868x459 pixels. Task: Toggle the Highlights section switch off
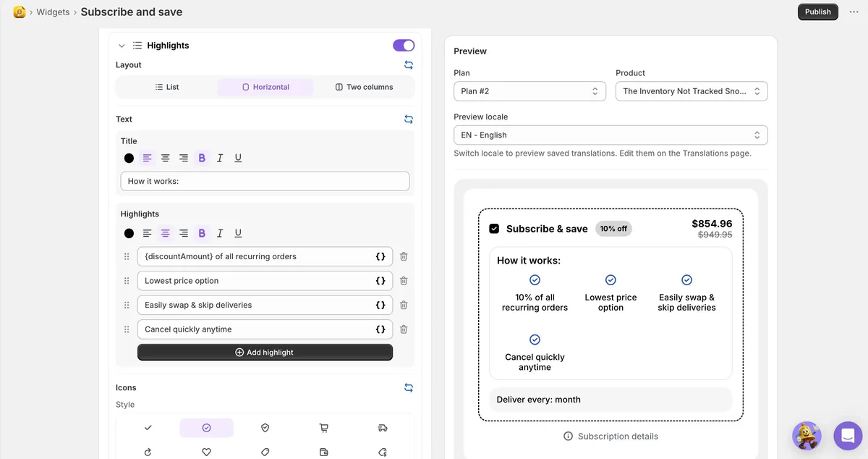(x=404, y=45)
